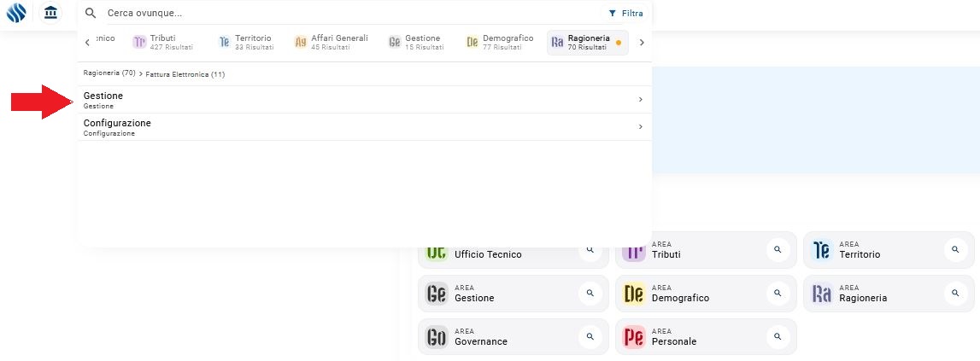Select the Territorio results tab
Screen dimensions: 980x361
click(x=245, y=42)
